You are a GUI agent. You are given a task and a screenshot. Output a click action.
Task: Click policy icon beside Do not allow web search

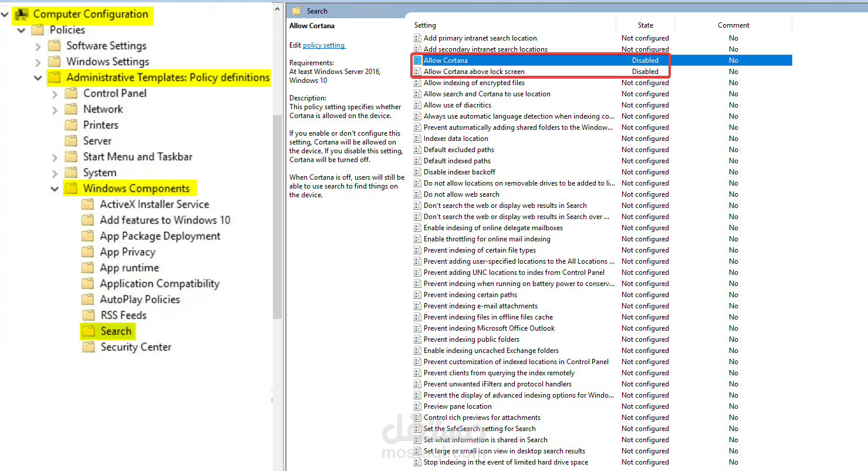(418, 194)
